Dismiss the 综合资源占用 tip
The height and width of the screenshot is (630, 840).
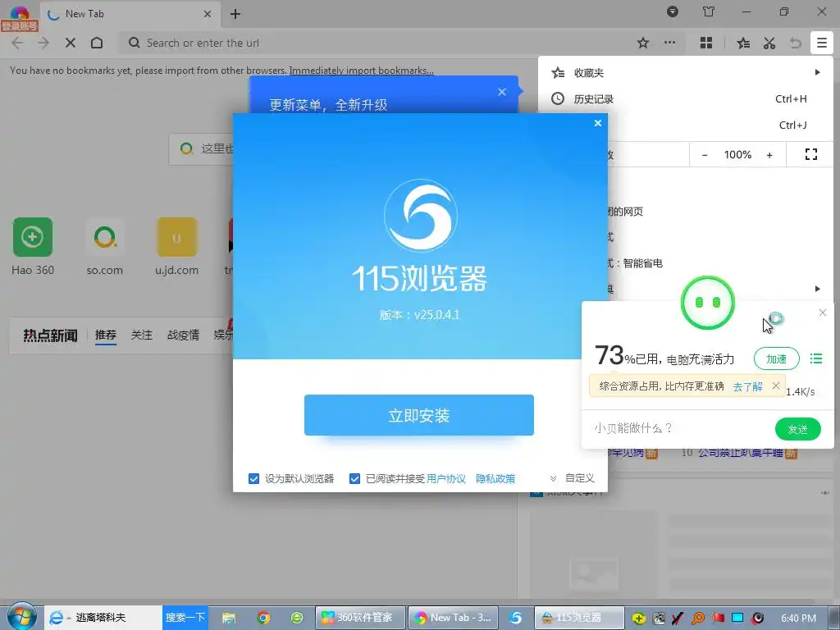776,386
